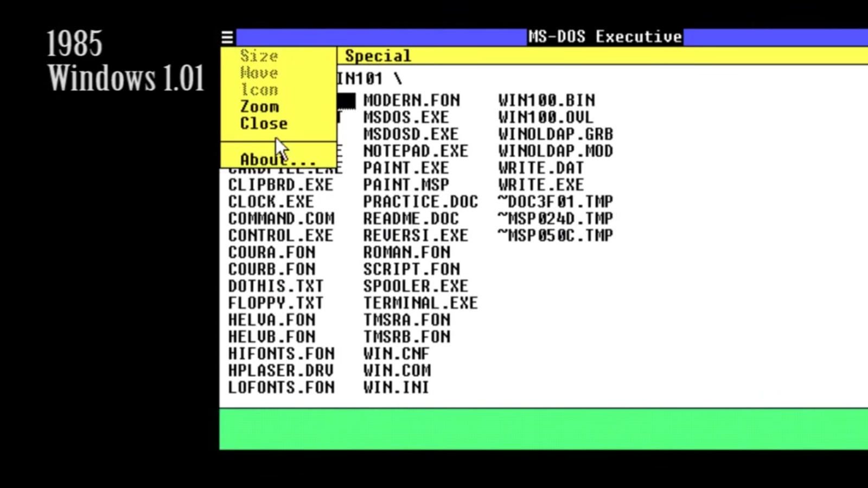
Task: Select file SCRIPT.FON
Action: coord(412,269)
